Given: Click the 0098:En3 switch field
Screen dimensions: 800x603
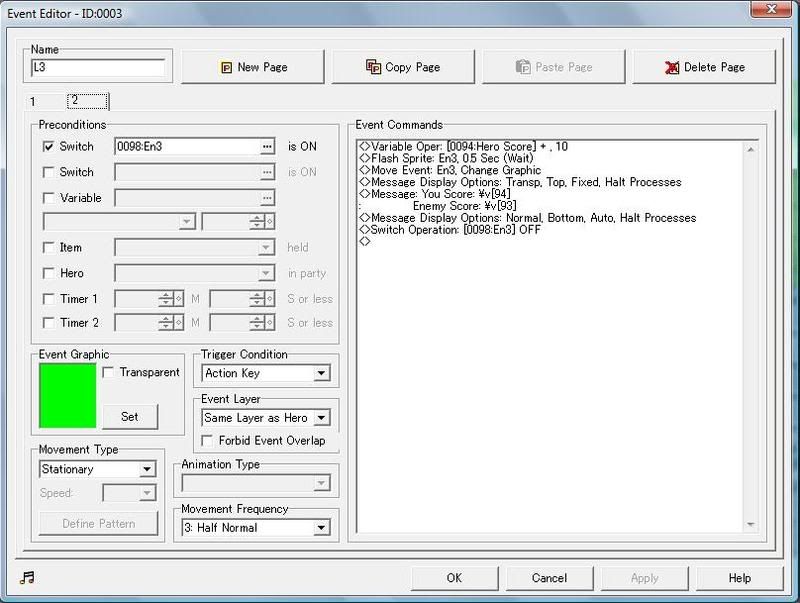Looking at the screenshot, I should click(188, 147).
